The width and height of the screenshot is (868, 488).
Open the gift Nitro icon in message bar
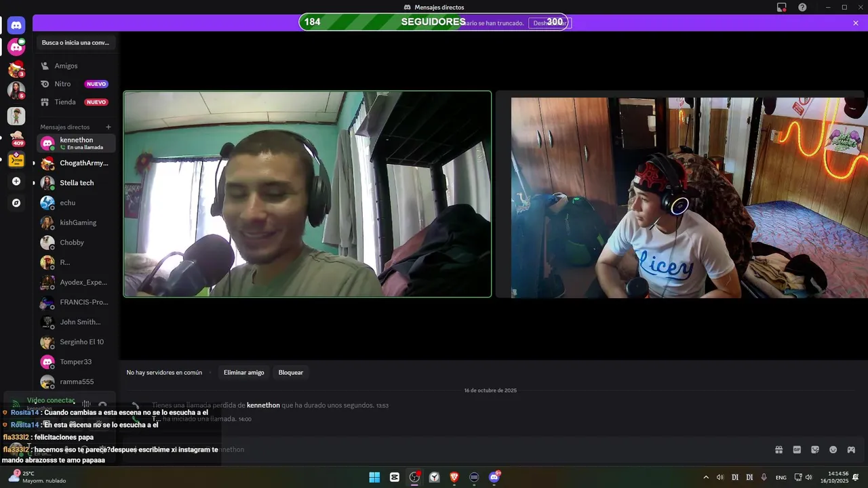pyautogui.click(x=778, y=449)
